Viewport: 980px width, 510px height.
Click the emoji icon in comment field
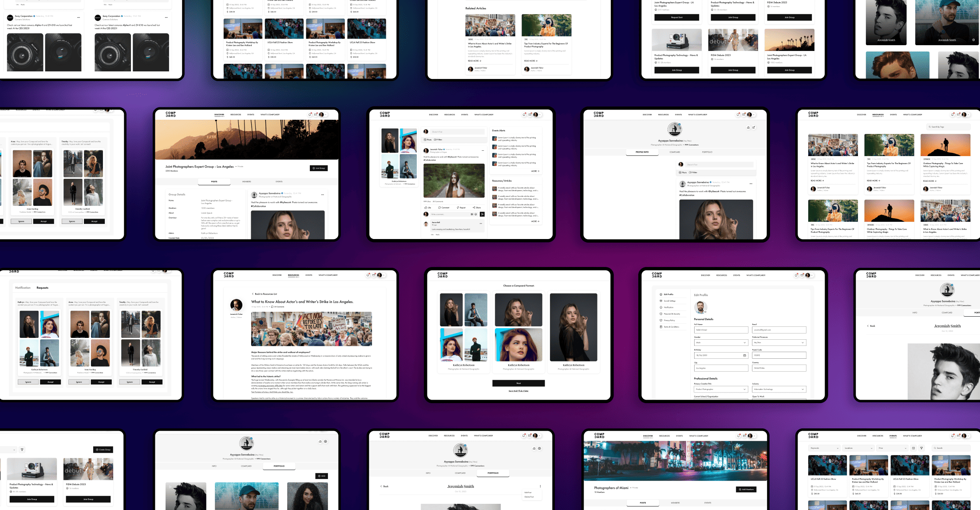[x=475, y=214]
